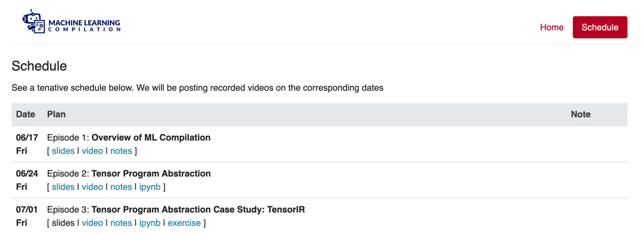
Task: Click the Overview of ML Compilation title
Action: (x=151, y=138)
